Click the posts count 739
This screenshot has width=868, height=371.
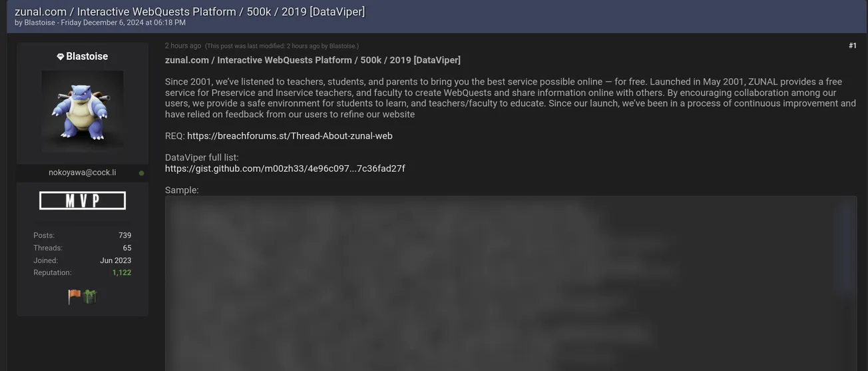tap(124, 235)
